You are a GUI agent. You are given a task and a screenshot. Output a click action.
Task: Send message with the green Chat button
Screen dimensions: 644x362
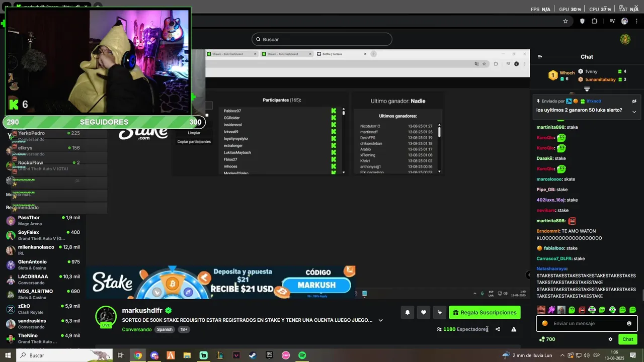tap(628, 339)
